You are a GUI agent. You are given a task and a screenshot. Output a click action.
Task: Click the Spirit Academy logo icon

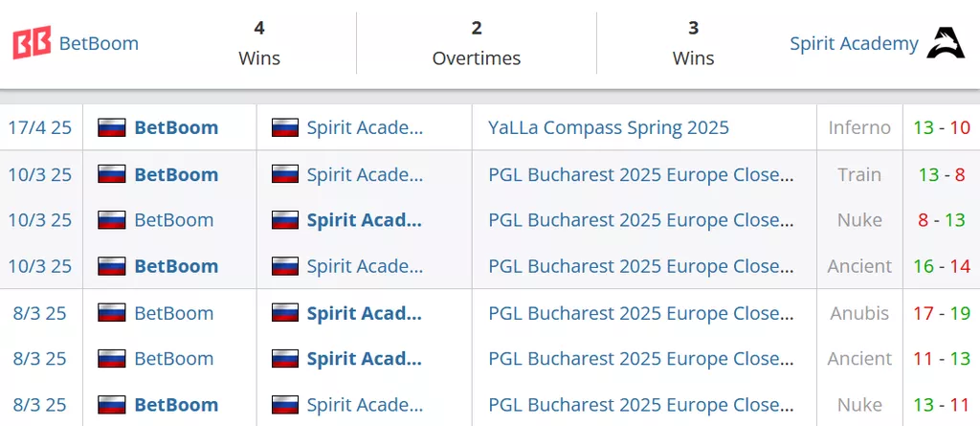(x=946, y=44)
